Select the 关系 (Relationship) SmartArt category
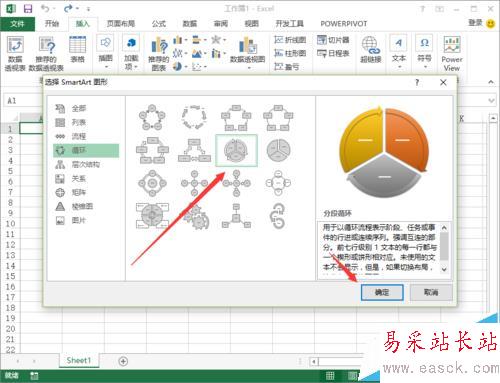 (x=86, y=179)
